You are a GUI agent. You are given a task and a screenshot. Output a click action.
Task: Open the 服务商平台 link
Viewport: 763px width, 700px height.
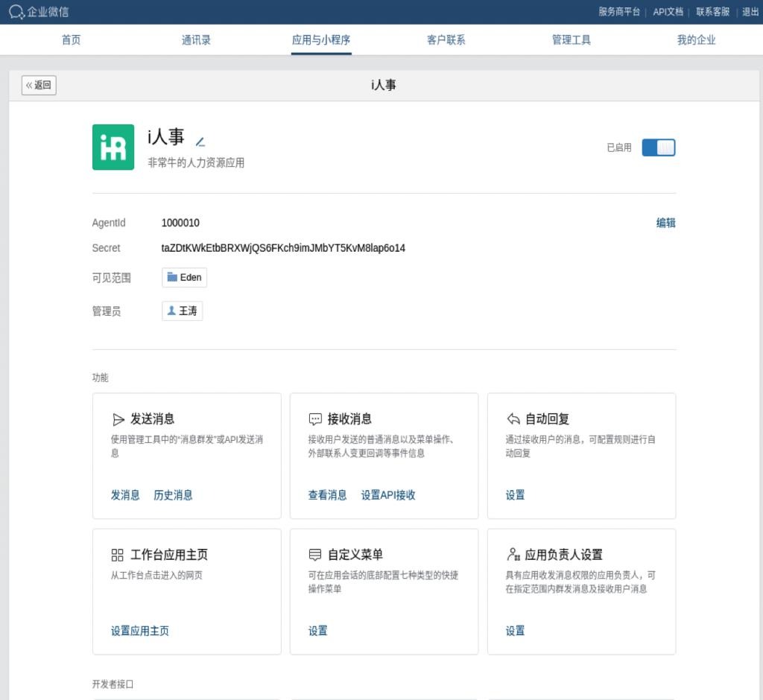(x=619, y=12)
